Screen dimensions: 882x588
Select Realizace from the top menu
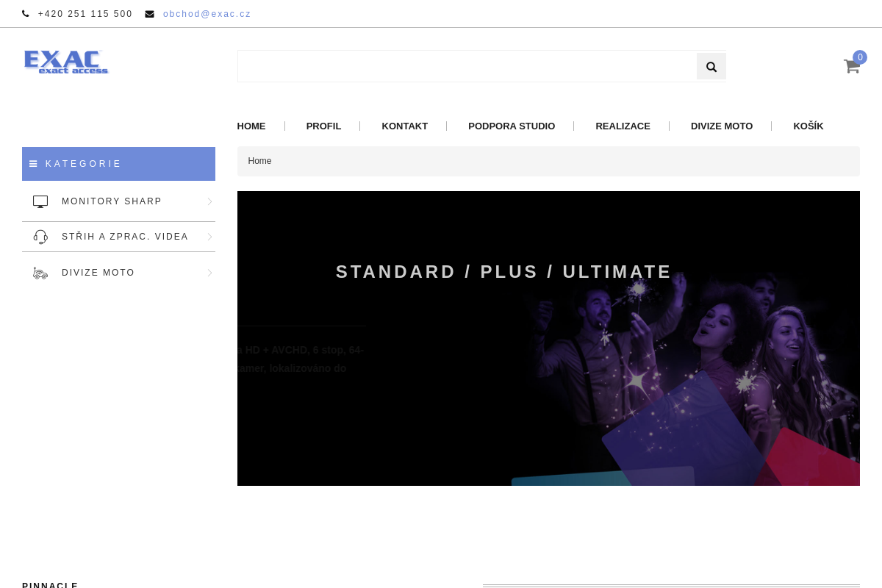click(x=623, y=126)
